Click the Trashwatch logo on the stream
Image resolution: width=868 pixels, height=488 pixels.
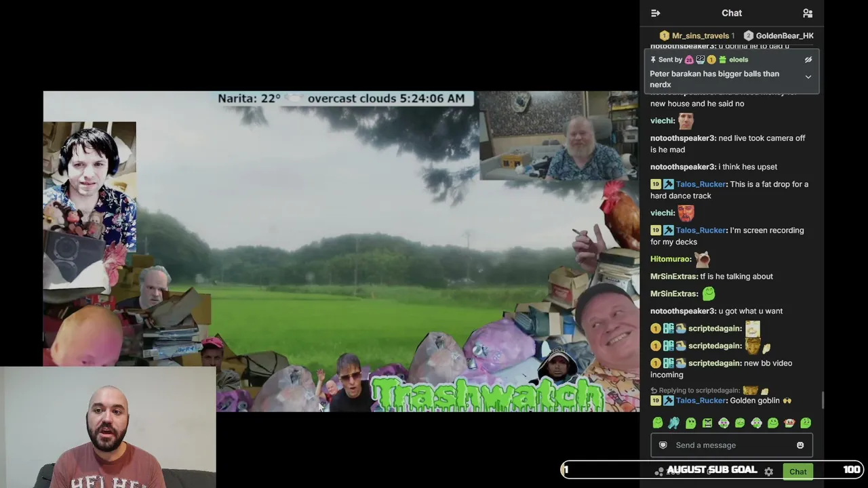pos(487,394)
